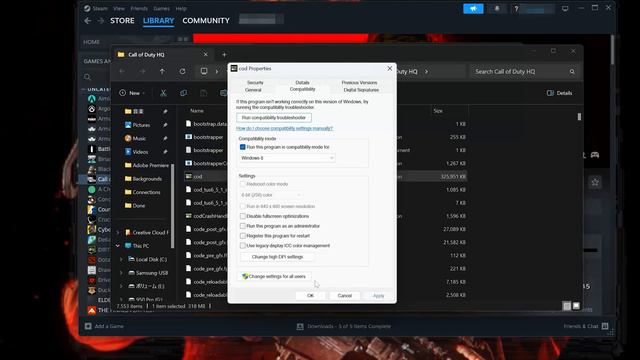Open the General tab
This screenshot has height=360, width=640.
(x=253, y=90)
